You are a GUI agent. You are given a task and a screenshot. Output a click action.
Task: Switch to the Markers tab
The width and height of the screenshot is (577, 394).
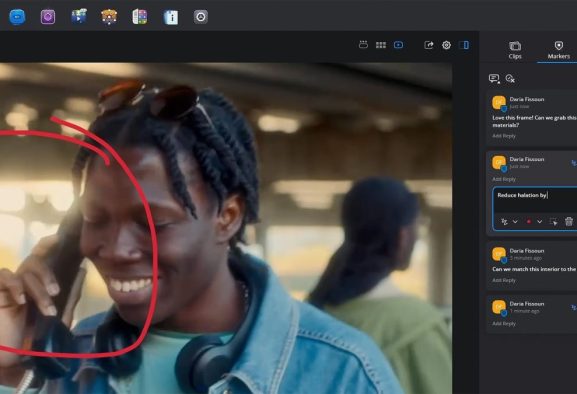(x=559, y=50)
